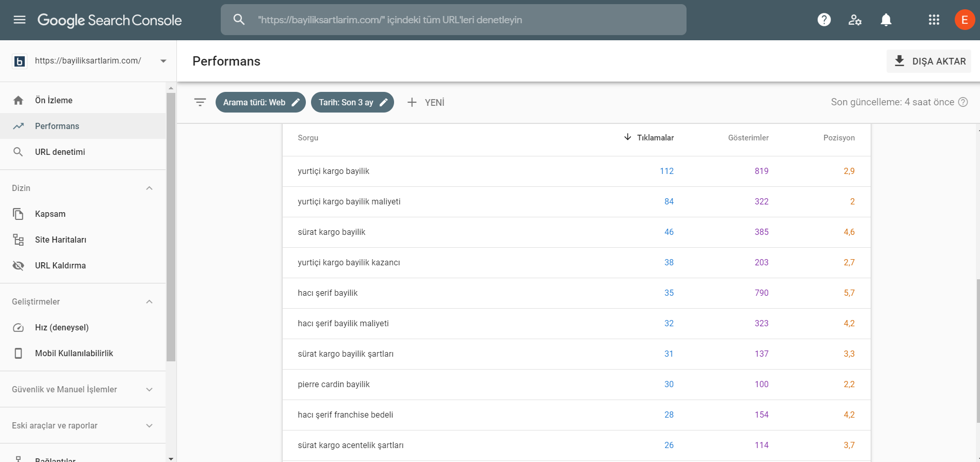Sort by Pozisyon column header

coord(839,138)
